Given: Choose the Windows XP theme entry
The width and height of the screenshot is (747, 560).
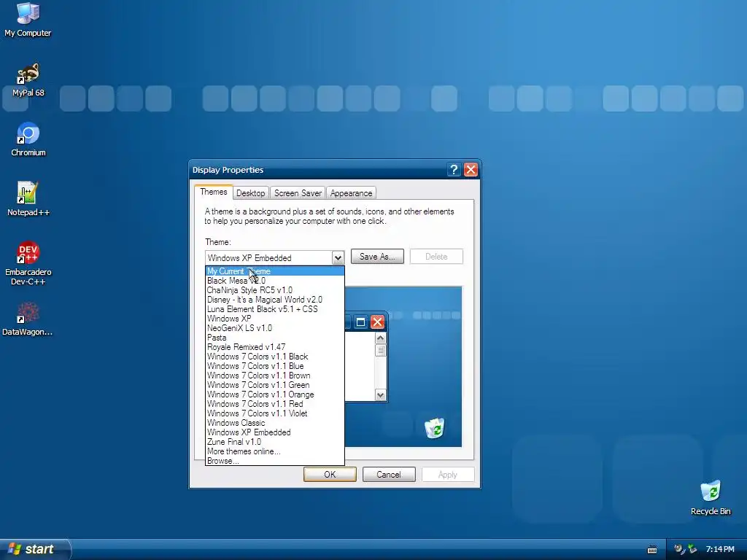Looking at the screenshot, I should [275, 319].
